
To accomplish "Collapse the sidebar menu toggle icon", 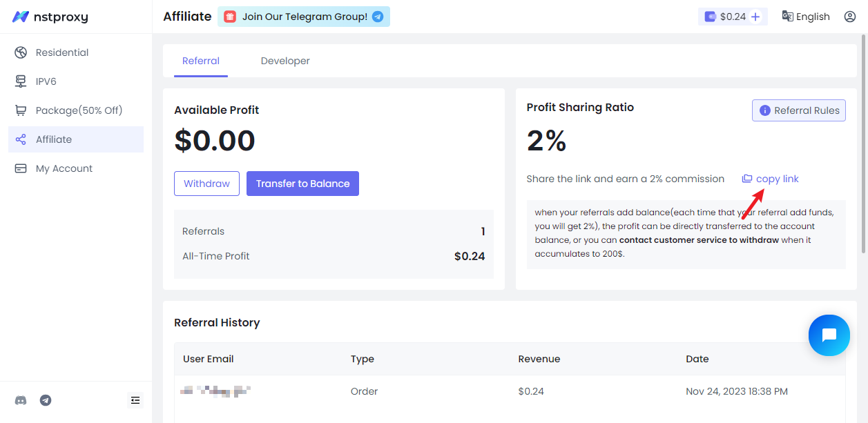I will point(135,400).
